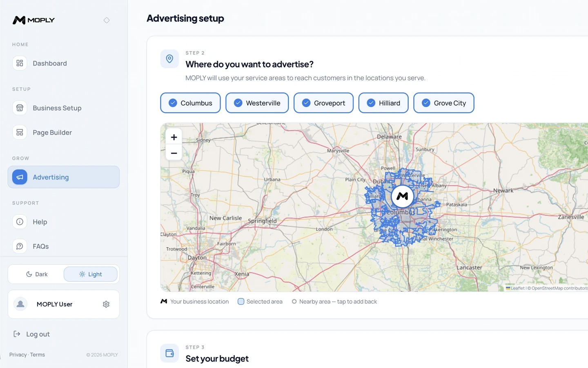
Task: Click 'Your business location' legend text
Action: point(200,302)
